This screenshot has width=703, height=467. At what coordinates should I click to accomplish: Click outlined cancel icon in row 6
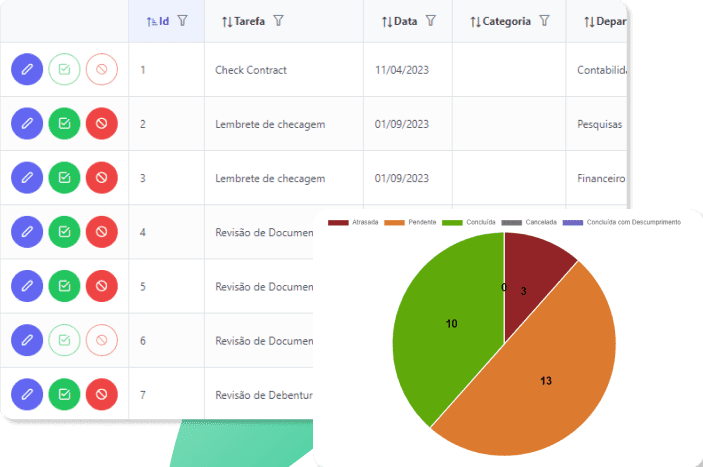point(102,340)
